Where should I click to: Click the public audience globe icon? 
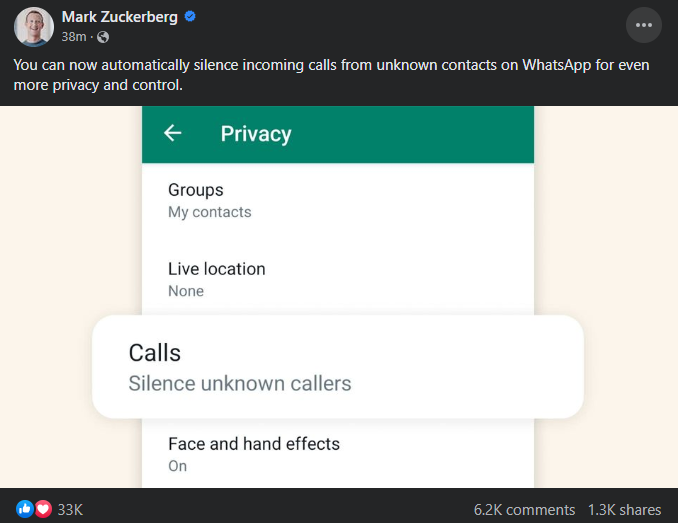pos(103,37)
